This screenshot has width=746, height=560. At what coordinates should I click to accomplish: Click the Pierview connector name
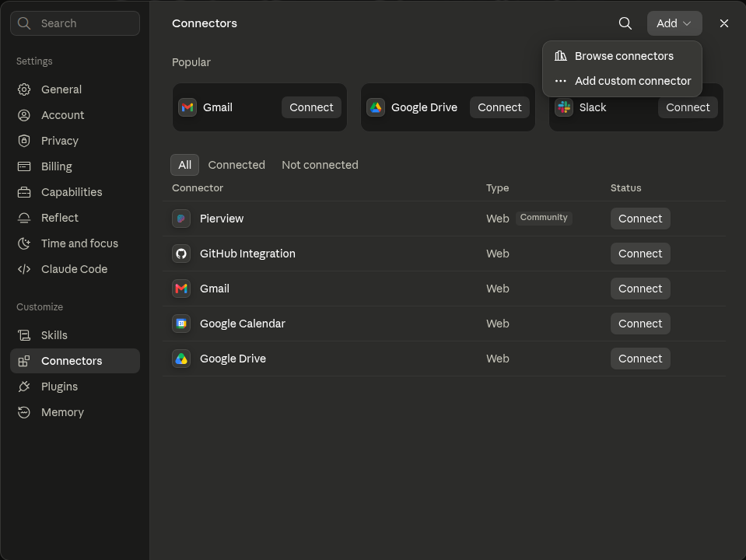click(221, 219)
